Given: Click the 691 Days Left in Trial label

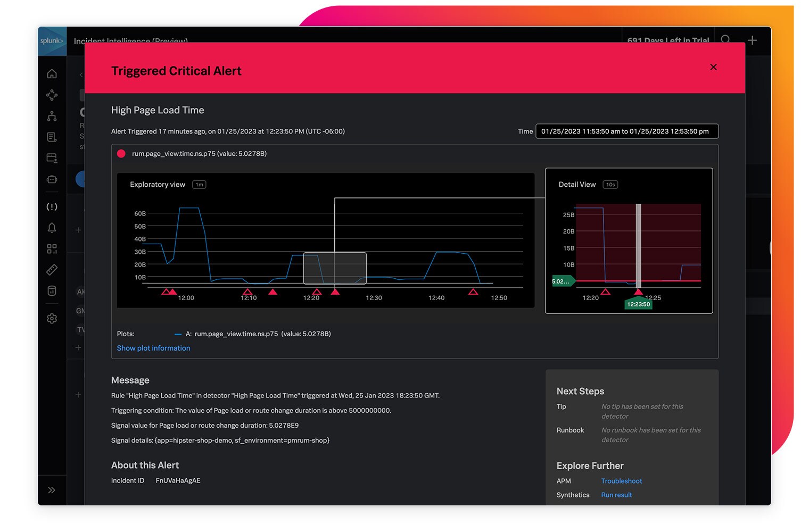Looking at the screenshot, I should click(668, 40).
